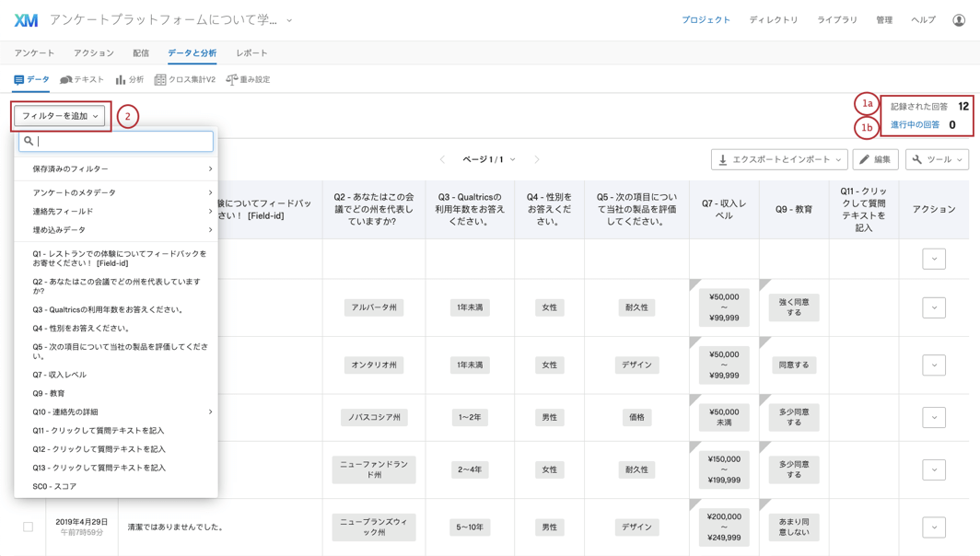Open ライブラリ in top navigation
The image size is (980, 556).
[x=837, y=20]
